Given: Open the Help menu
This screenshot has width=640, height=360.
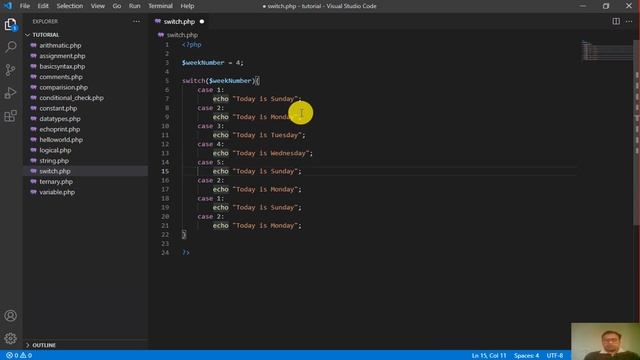Looking at the screenshot, I should click(187, 6).
